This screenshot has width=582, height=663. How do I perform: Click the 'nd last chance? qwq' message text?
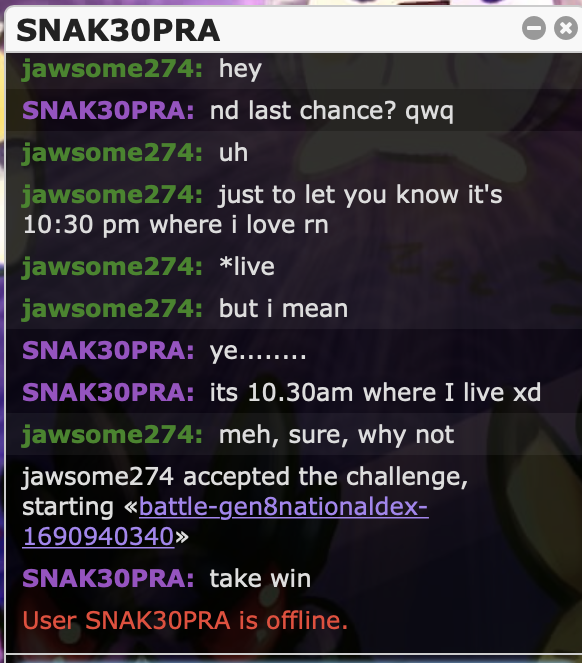point(332,111)
